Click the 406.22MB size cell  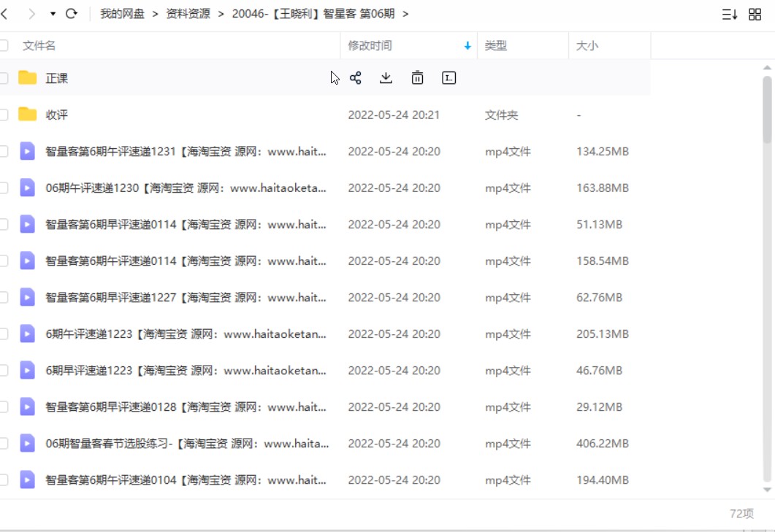(603, 444)
